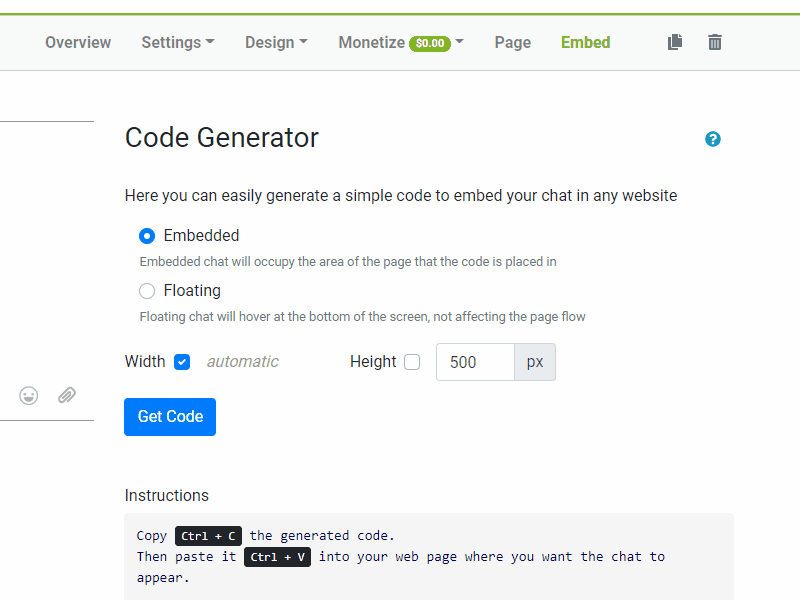Click the px unit label box
The width and height of the screenshot is (800, 600).
coord(535,362)
